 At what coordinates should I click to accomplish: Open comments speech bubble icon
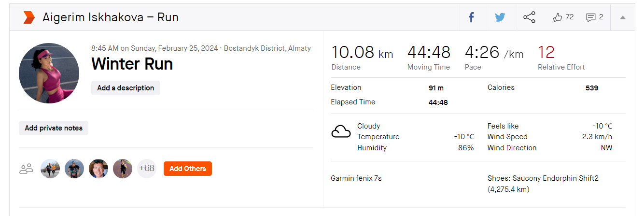tap(590, 17)
